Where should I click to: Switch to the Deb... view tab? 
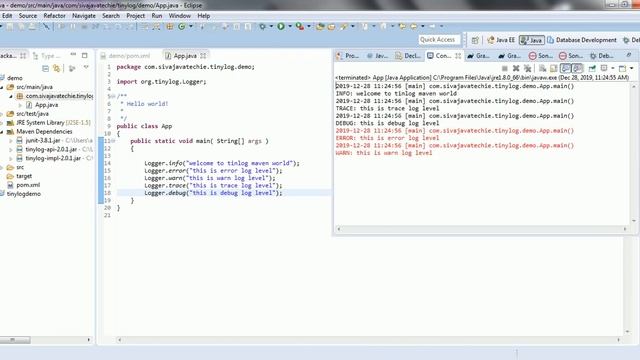601,56
